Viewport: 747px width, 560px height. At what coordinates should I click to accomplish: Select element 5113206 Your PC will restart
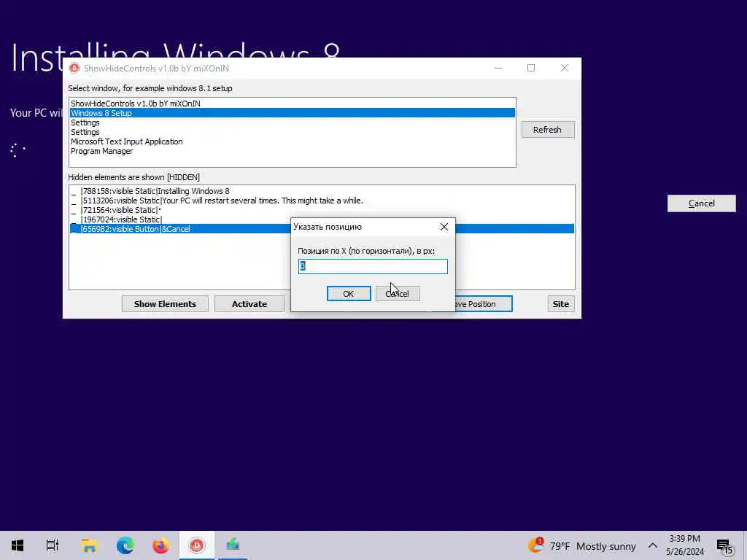tap(322, 201)
